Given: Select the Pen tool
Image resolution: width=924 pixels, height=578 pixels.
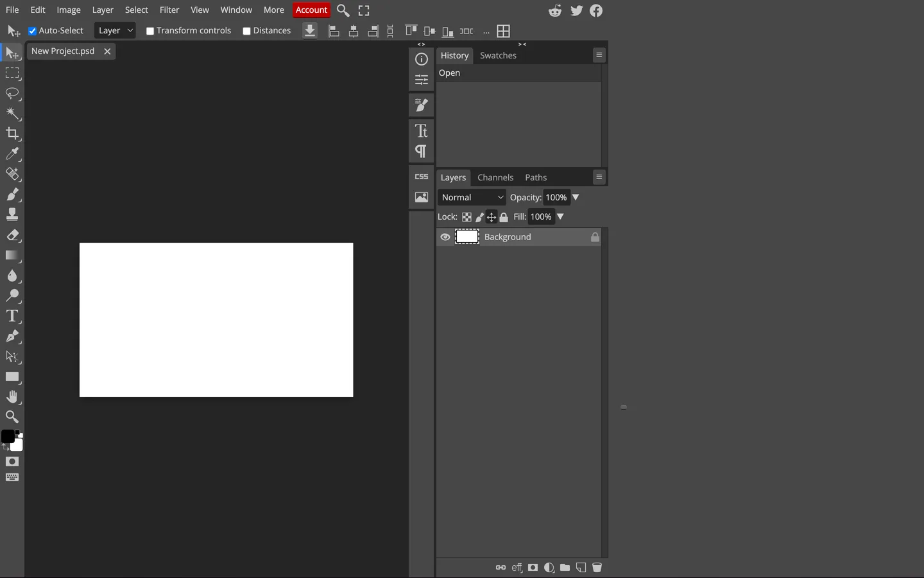Looking at the screenshot, I should pos(12,336).
